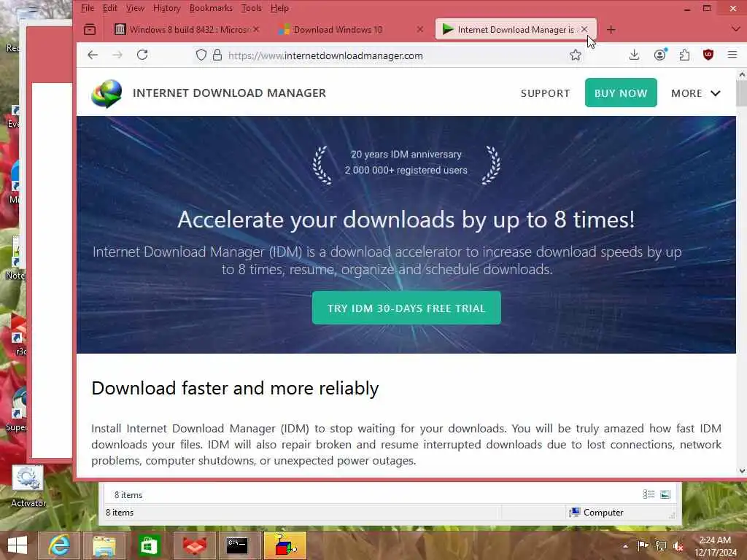
Task: Open the Activator desktop shortcut
Action: pyautogui.click(x=28, y=486)
